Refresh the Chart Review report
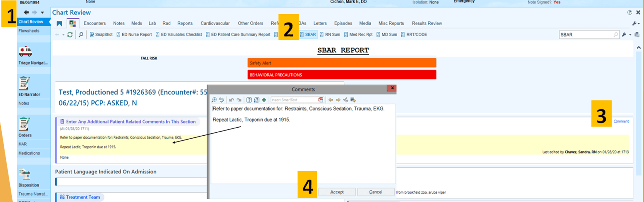 pos(70,35)
